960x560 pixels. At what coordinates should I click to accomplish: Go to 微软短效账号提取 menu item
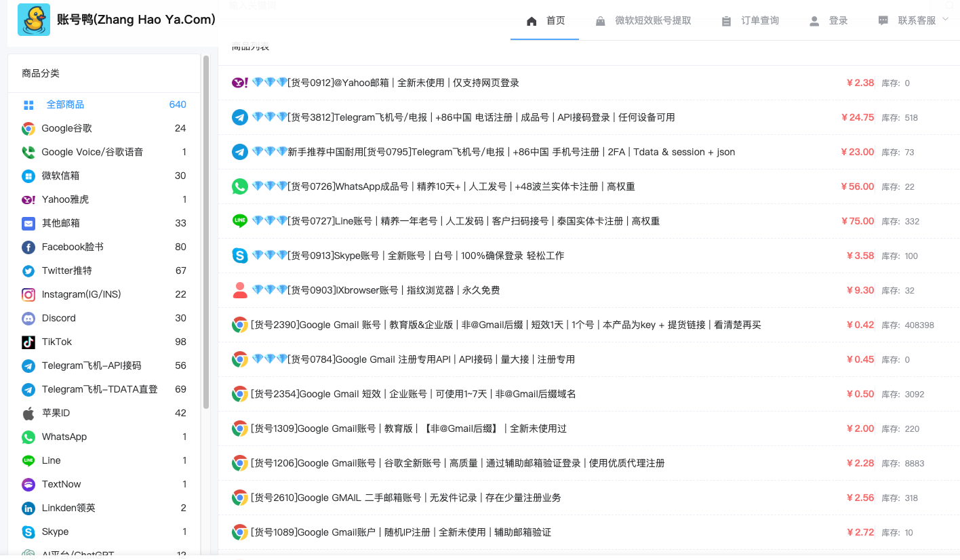click(x=643, y=20)
